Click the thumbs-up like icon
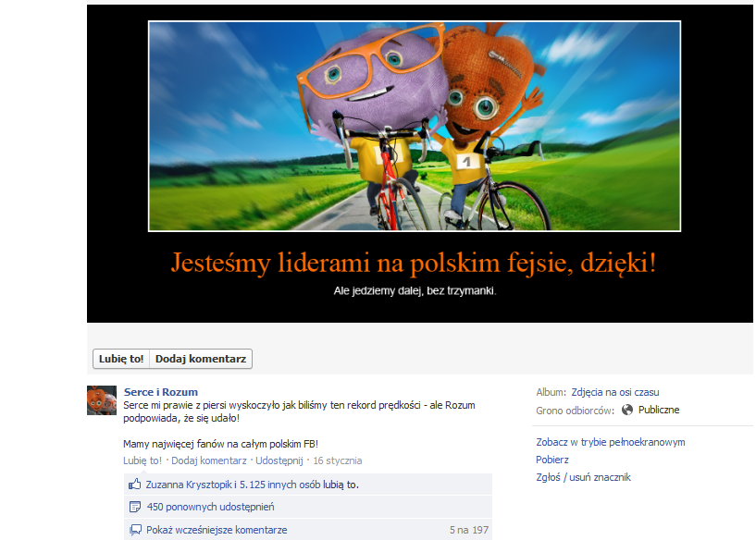This screenshot has height=540, width=756. pos(135,484)
